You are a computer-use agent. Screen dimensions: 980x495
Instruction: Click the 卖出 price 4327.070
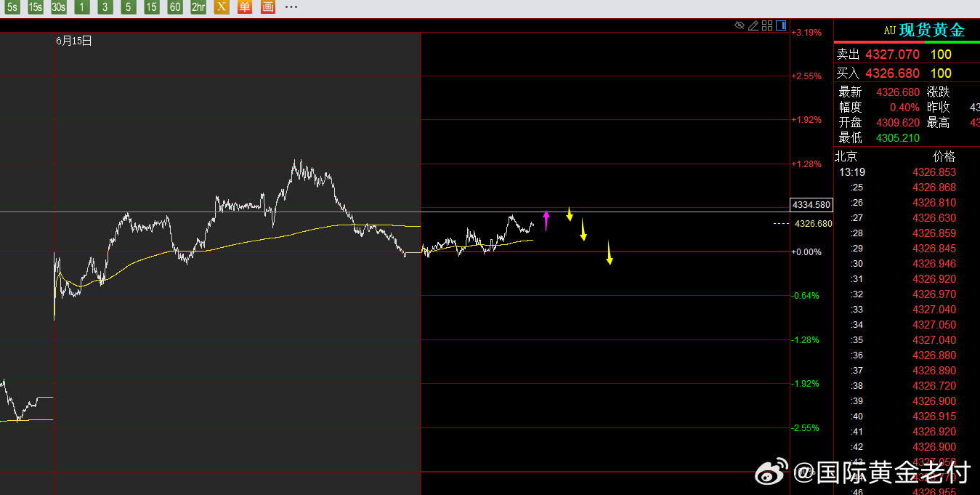point(892,55)
